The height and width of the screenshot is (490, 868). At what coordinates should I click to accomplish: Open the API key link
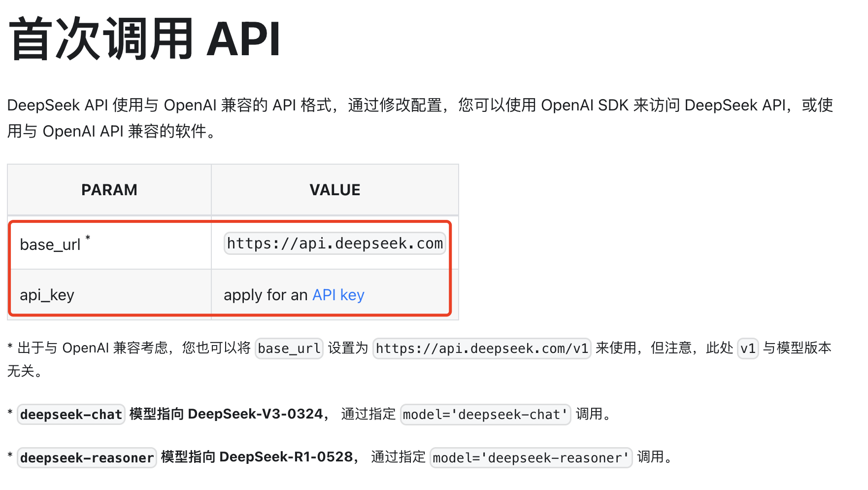click(338, 295)
